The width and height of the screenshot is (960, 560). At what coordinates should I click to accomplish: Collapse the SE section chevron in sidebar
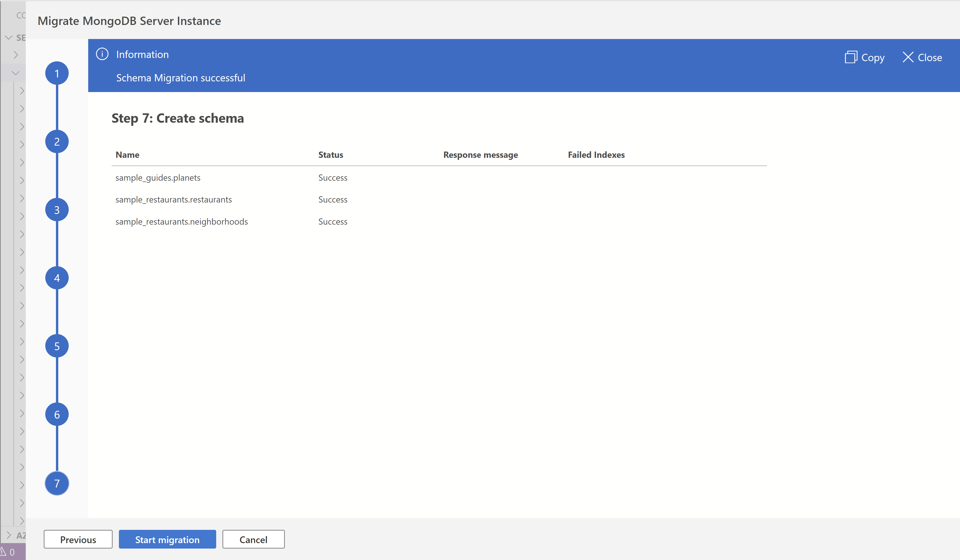click(x=8, y=37)
